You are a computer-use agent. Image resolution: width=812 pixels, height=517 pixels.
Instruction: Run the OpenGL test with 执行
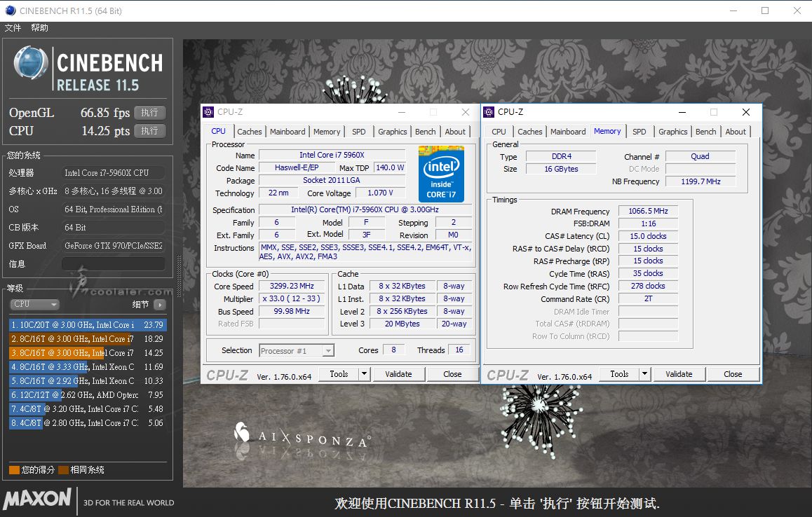tap(149, 113)
